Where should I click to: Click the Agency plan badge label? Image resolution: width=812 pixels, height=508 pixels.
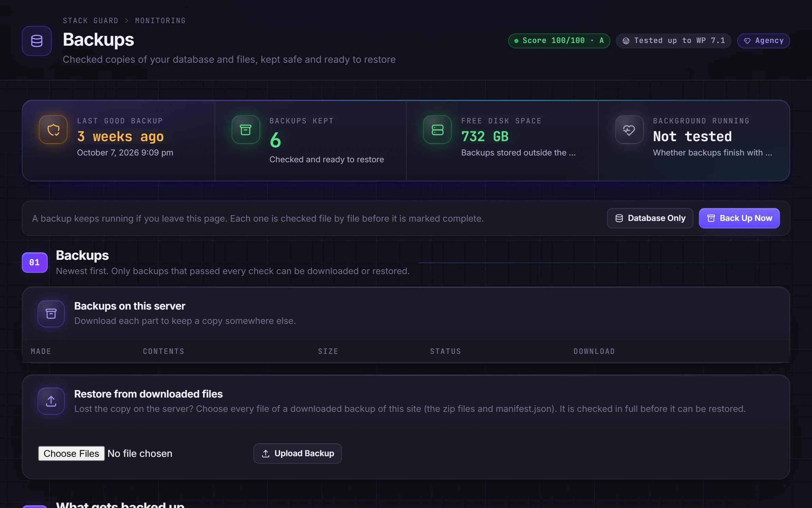point(763,41)
